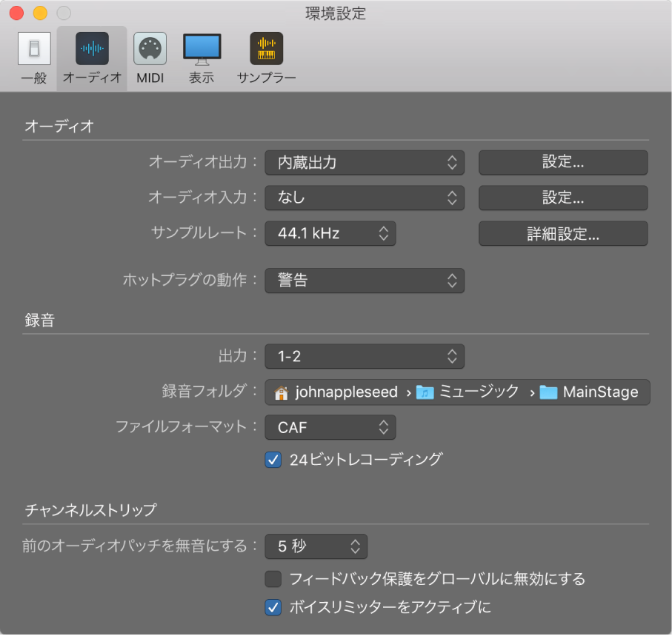Disable ボイスリミッターをアクティブに checkbox
Image resolution: width=672 pixels, height=636 pixels.
point(273,607)
